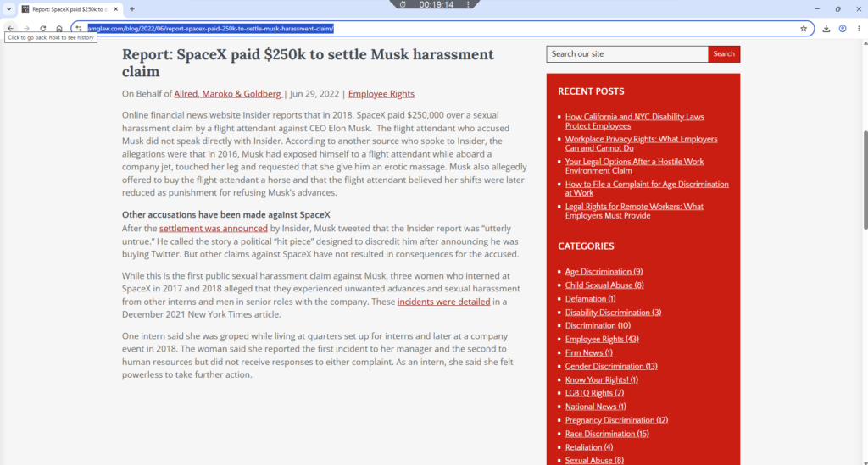Open Discrimination (10) category
The height and width of the screenshot is (465, 868).
598,325
